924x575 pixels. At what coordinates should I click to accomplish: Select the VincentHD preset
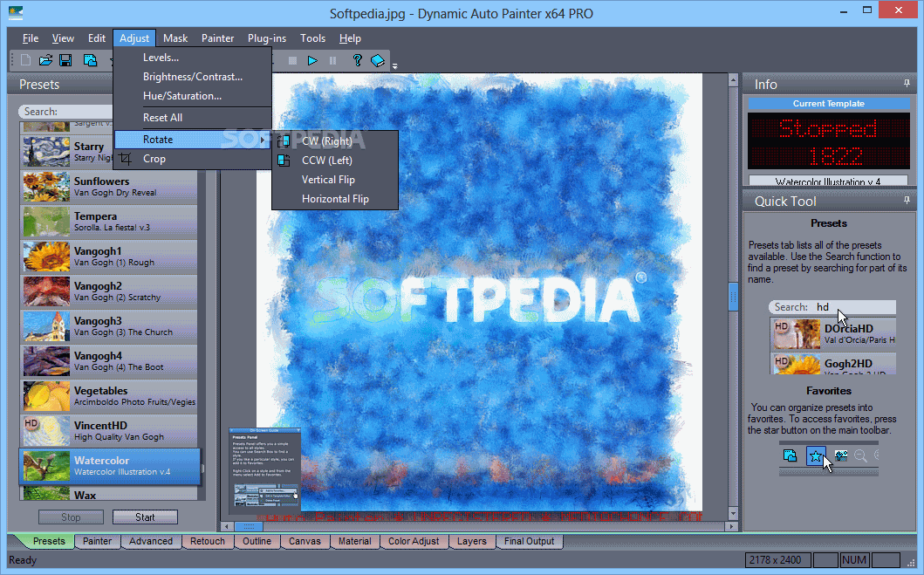point(110,431)
